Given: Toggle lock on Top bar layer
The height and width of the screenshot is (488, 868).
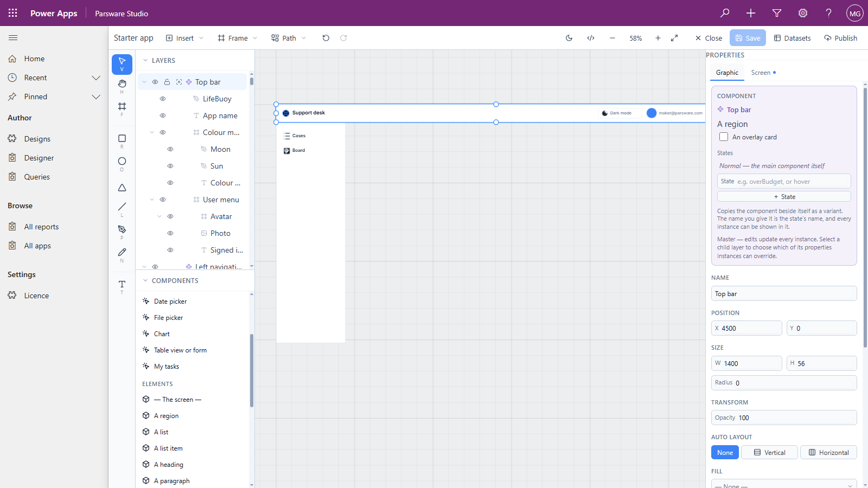Looking at the screenshot, I should tap(167, 82).
